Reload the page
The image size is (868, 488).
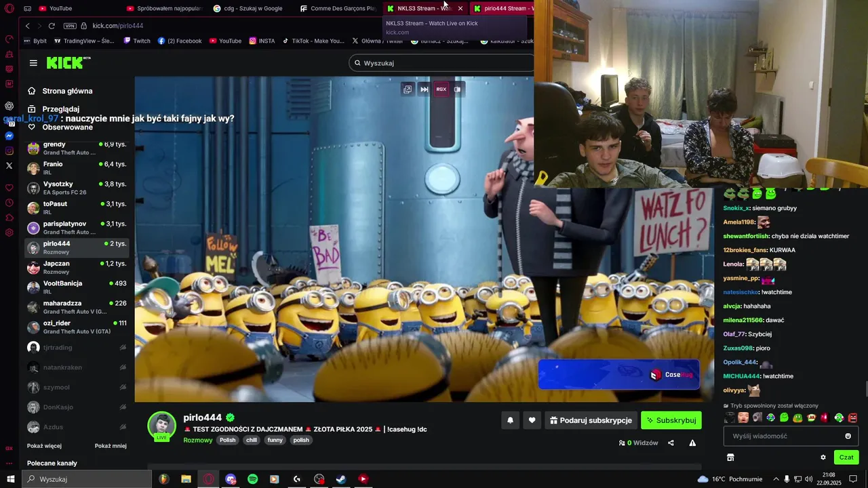tap(52, 26)
